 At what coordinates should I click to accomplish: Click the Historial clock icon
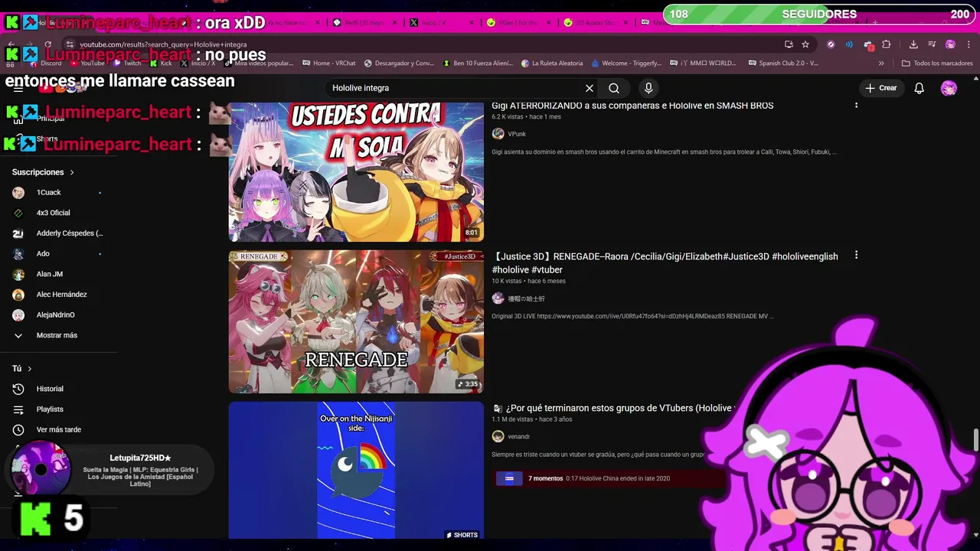[18, 389]
